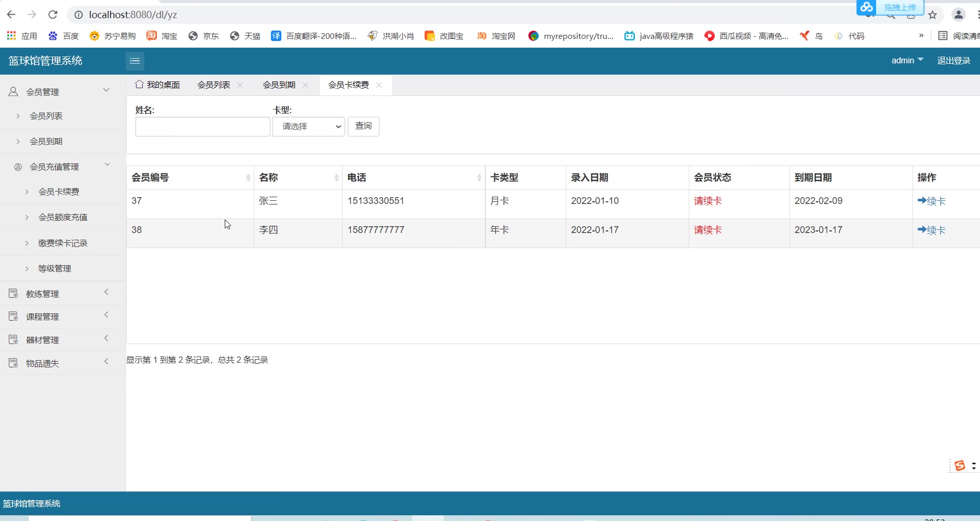Click the browser reload page icon
Screen dimensions: 980x521
(52, 15)
